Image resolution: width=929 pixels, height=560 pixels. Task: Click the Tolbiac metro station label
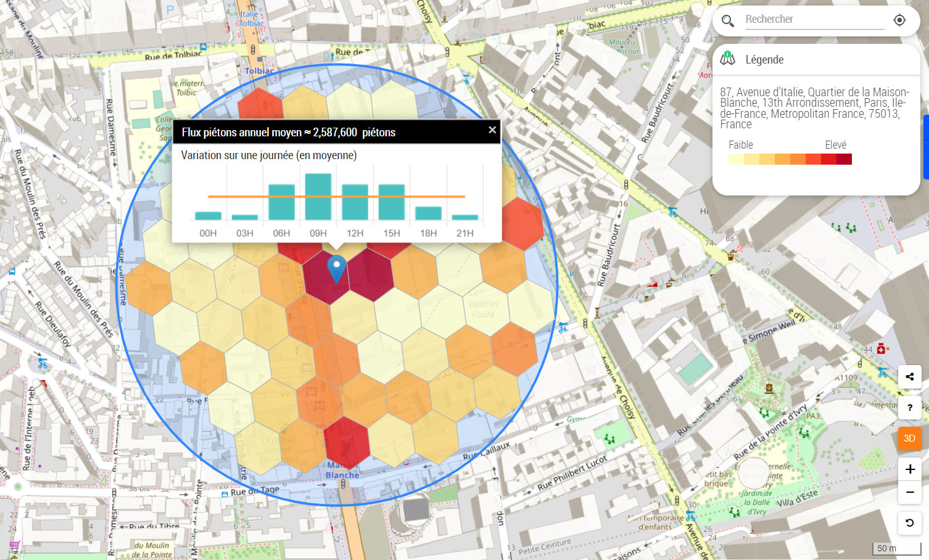(x=259, y=71)
